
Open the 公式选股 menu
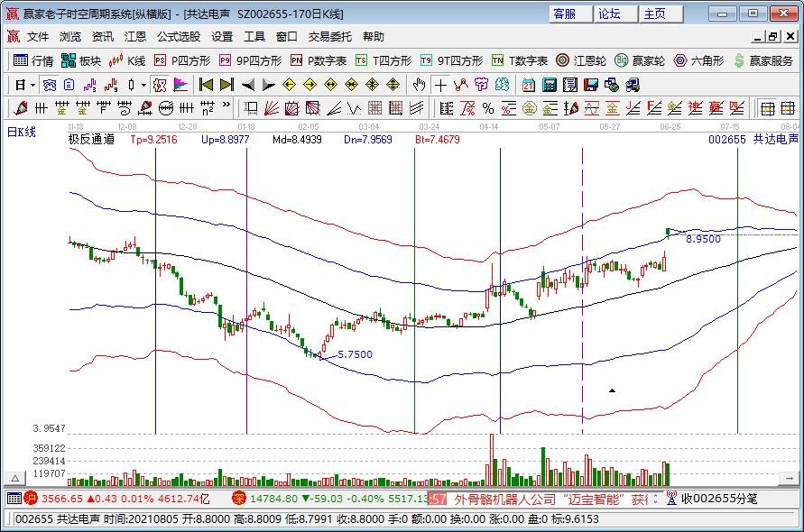click(179, 37)
